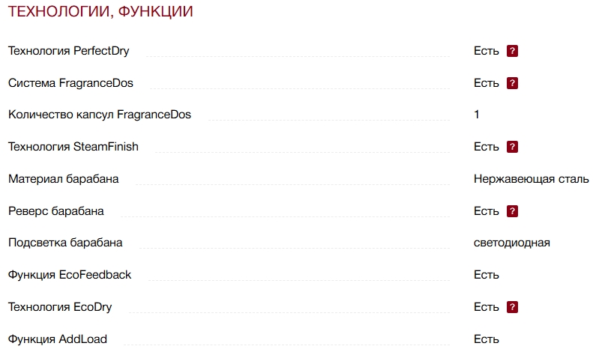The width and height of the screenshot is (593, 364).
Task: Click the Материал барабана label
Action: pos(63,179)
